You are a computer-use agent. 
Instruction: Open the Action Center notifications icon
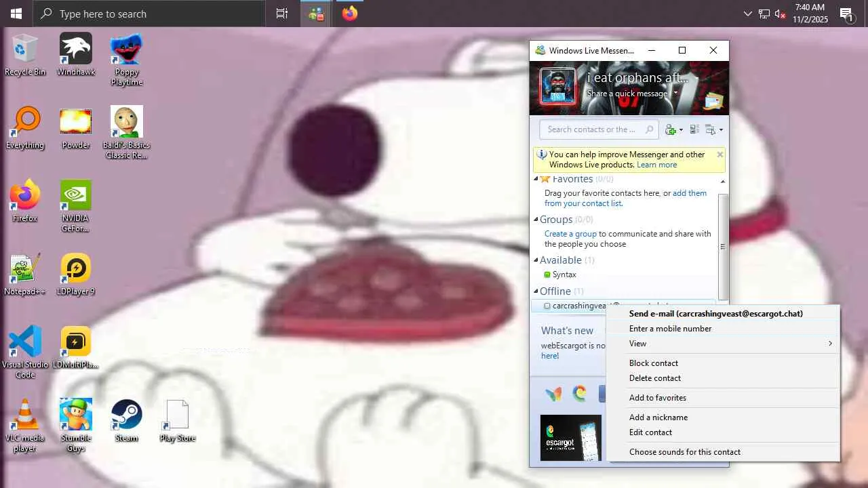point(846,14)
